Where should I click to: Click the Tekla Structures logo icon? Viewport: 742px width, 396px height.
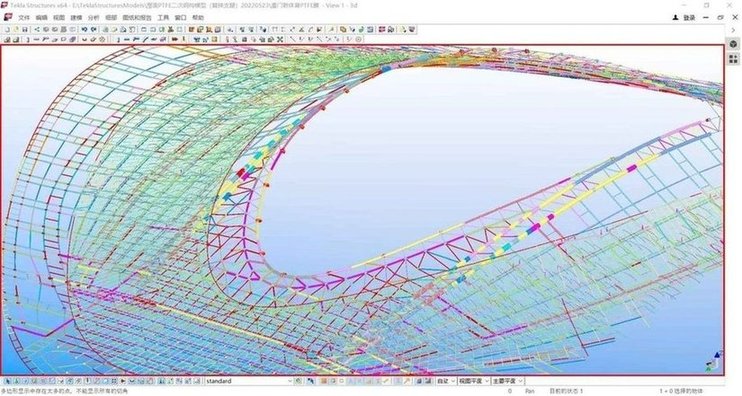tap(8, 18)
